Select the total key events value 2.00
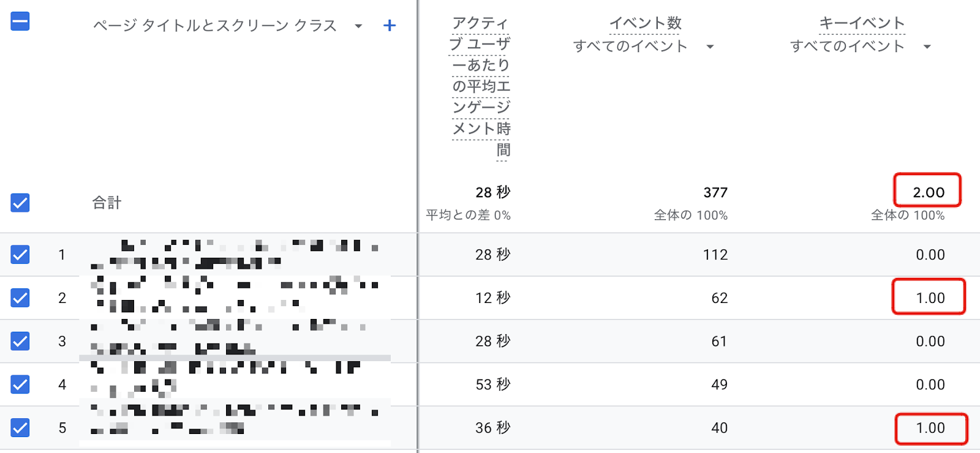This screenshot has height=453, width=980. click(x=929, y=192)
